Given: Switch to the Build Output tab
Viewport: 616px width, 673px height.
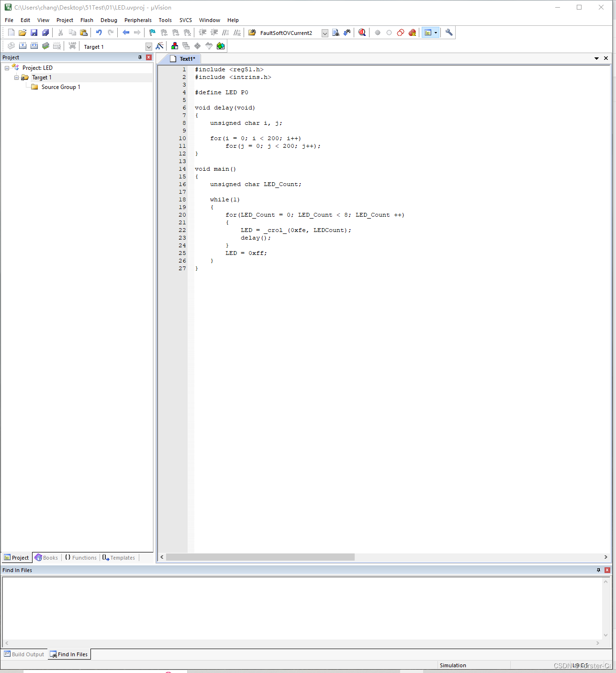Looking at the screenshot, I should click(x=24, y=654).
